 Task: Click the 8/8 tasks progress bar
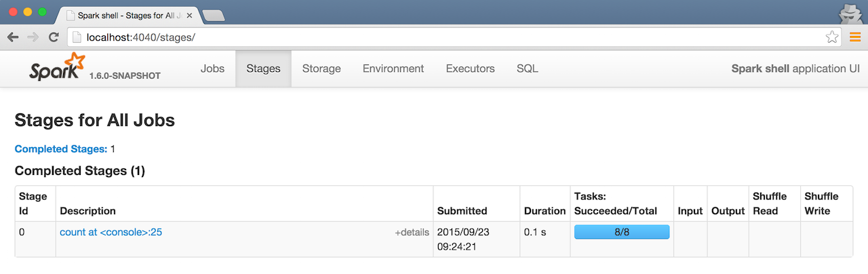pyautogui.click(x=621, y=232)
